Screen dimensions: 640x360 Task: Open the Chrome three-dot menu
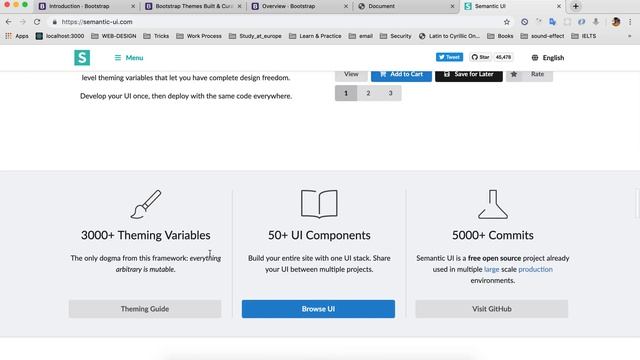point(630,22)
